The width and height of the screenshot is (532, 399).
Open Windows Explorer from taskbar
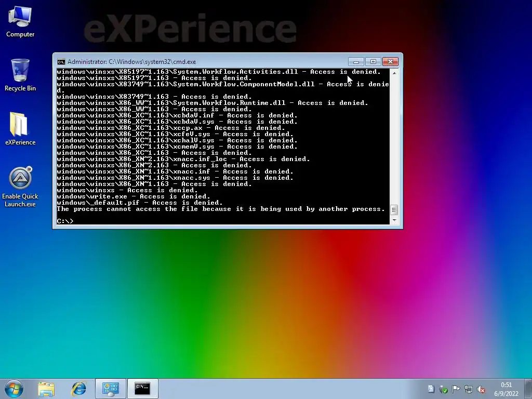pyautogui.click(x=46, y=389)
